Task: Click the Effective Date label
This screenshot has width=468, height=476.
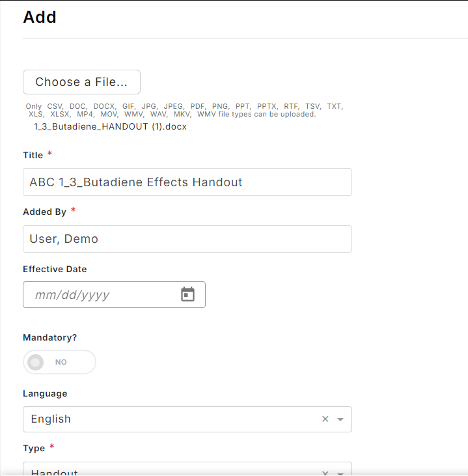Action: pos(55,269)
